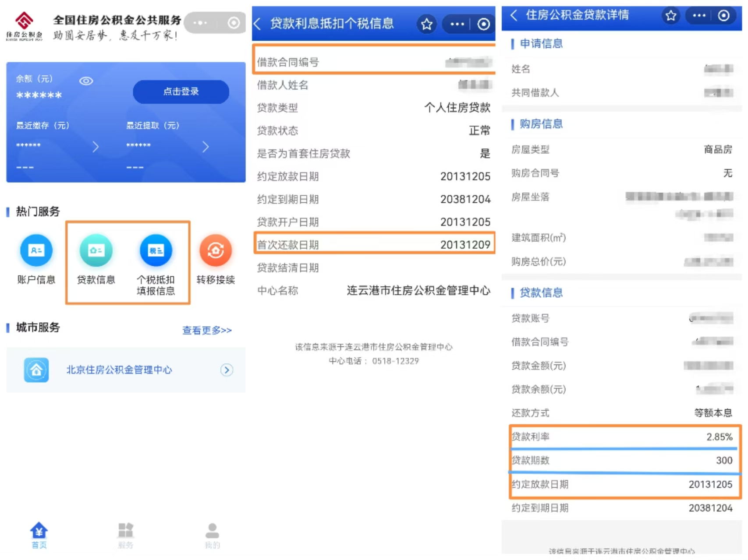Select 约定到期日期 20381204 in tax info page

[465, 199]
